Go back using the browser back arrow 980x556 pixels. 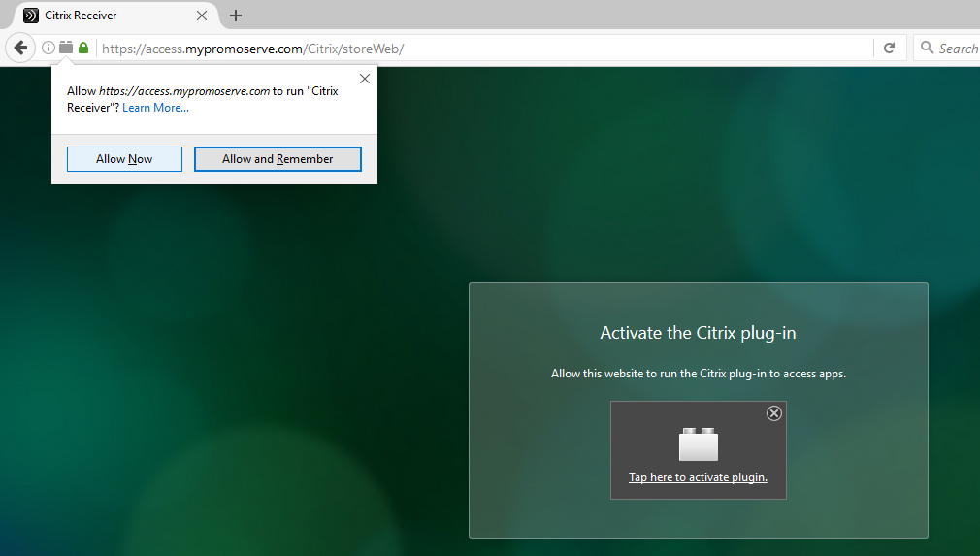[20, 49]
